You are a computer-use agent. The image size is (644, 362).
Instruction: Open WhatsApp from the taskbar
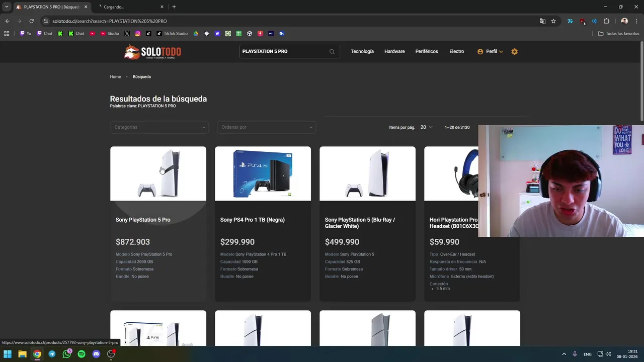pos(66,354)
